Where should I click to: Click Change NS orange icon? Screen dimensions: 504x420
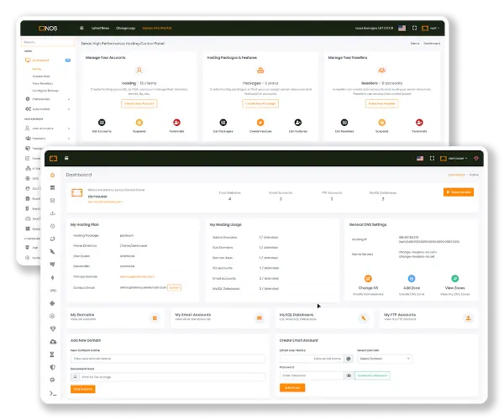click(368, 279)
